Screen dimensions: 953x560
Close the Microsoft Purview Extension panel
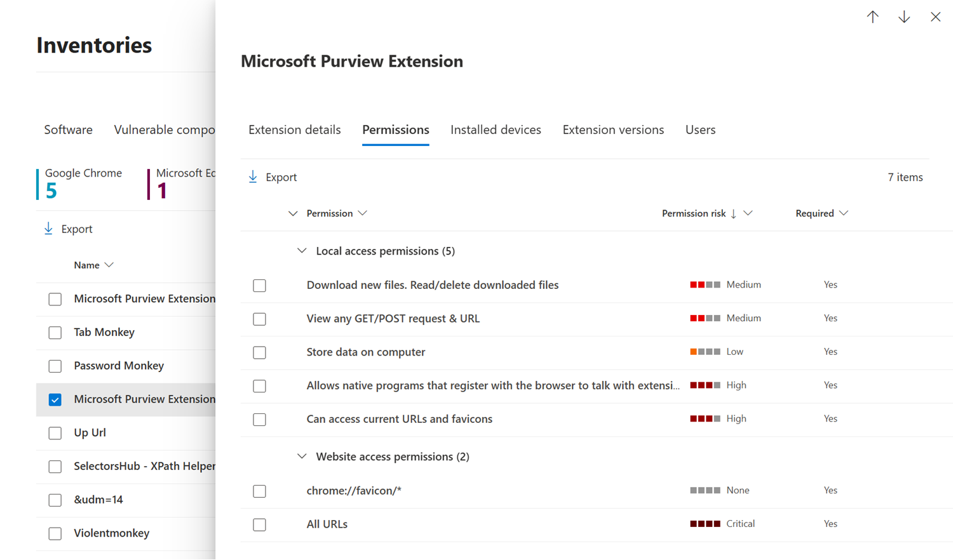click(x=935, y=17)
